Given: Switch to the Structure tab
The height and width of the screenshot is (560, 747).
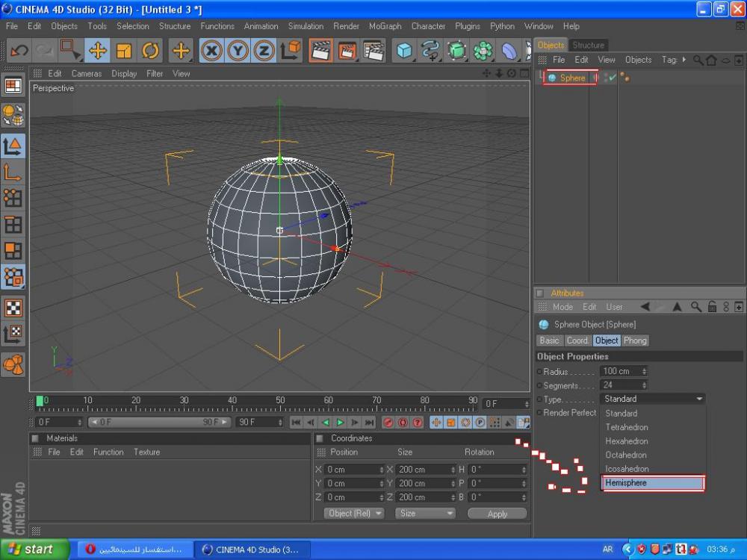Looking at the screenshot, I should pyautogui.click(x=589, y=45).
